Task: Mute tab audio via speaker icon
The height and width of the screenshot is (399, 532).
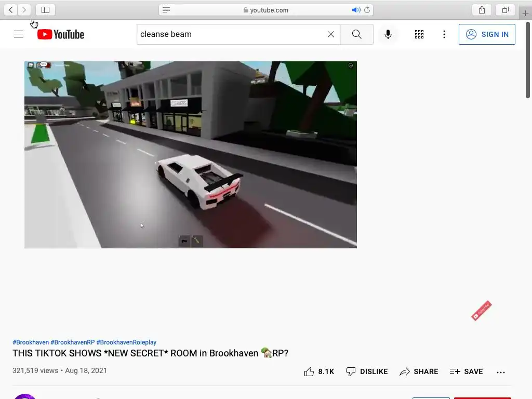Action: click(x=355, y=10)
